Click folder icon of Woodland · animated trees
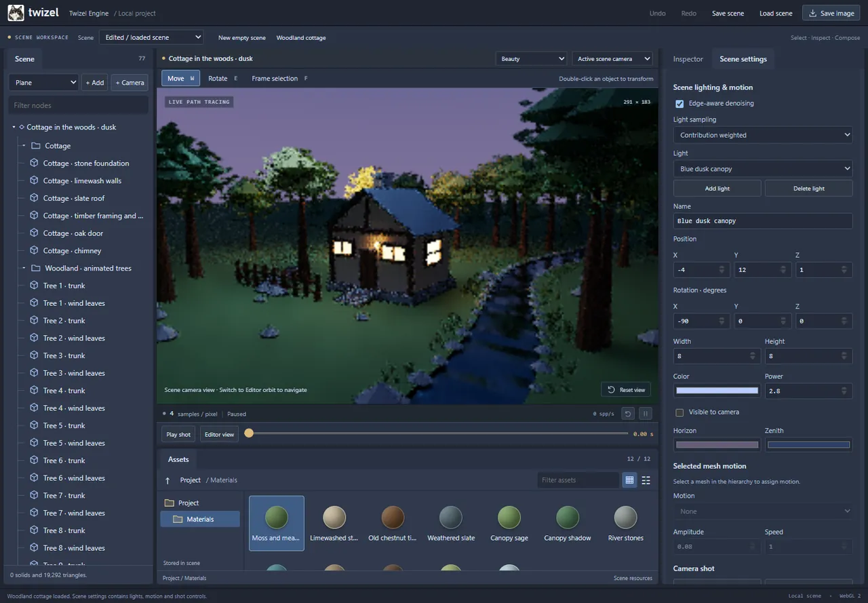This screenshot has width=868, height=603. point(36,268)
